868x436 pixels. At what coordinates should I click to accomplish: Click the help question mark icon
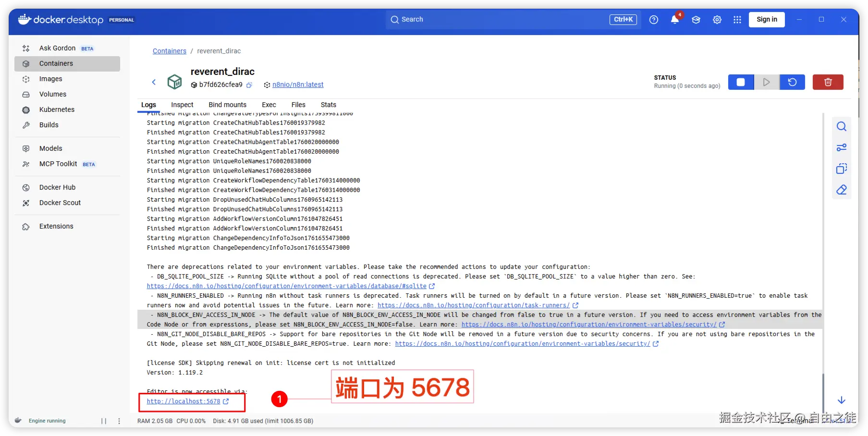pyautogui.click(x=654, y=20)
